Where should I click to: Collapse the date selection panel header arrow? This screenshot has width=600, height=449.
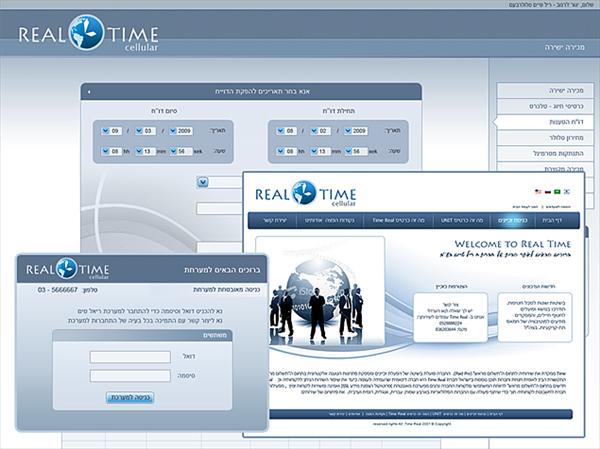(89, 92)
